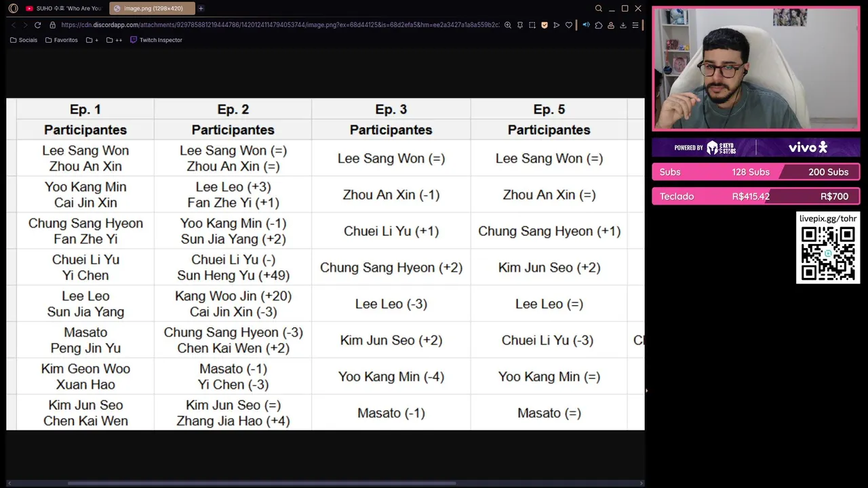This screenshot has width=868, height=488.
Task: Open the '++' bookmarks folder
Action: click(x=114, y=40)
